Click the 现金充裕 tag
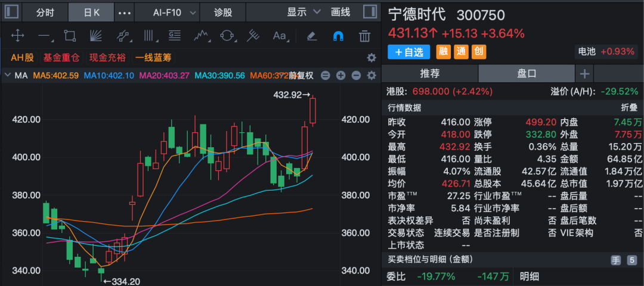644x286 pixels. click(107, 57)
